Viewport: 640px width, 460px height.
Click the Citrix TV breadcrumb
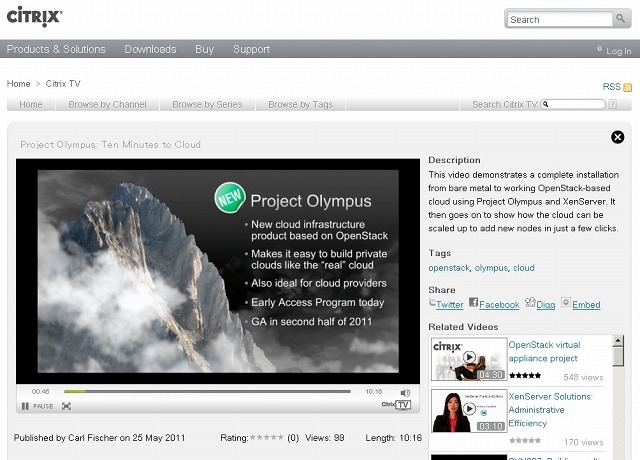pos(63,84)
